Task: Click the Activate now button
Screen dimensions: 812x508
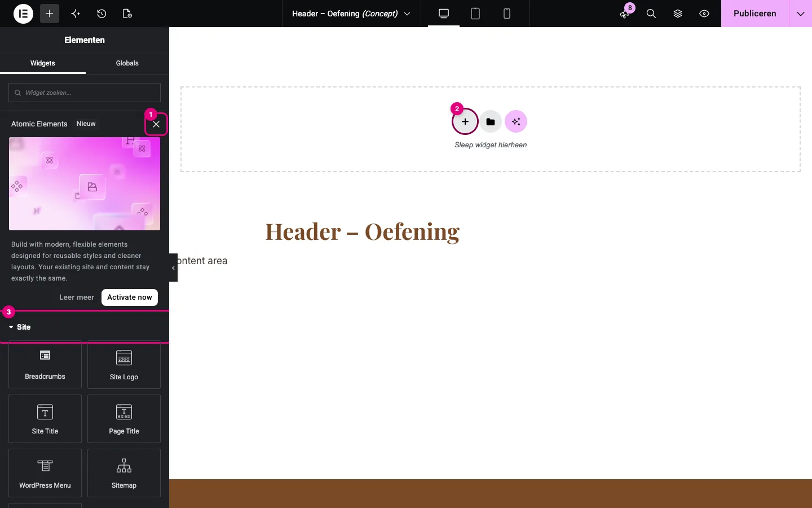Action: pos(130,297)
